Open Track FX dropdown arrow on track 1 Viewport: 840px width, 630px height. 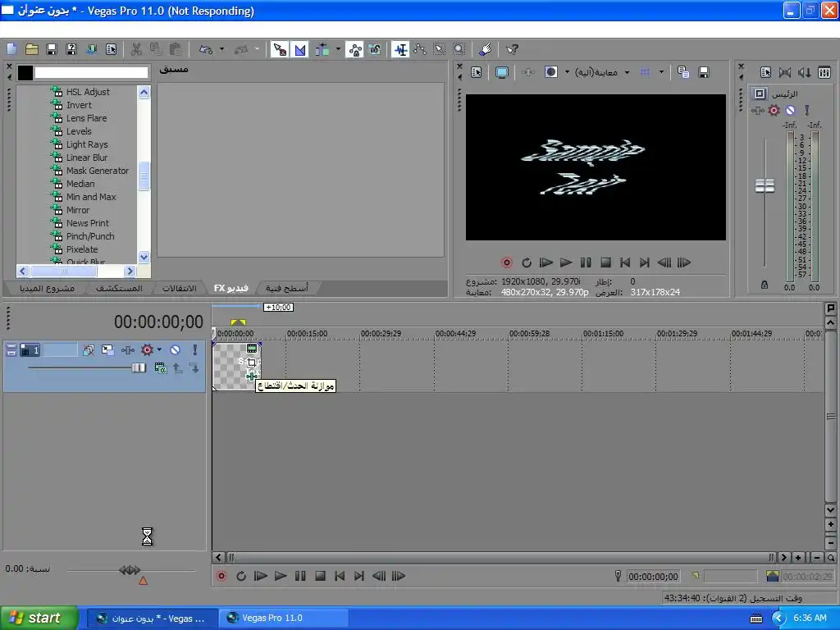click(x=159, y=349)
